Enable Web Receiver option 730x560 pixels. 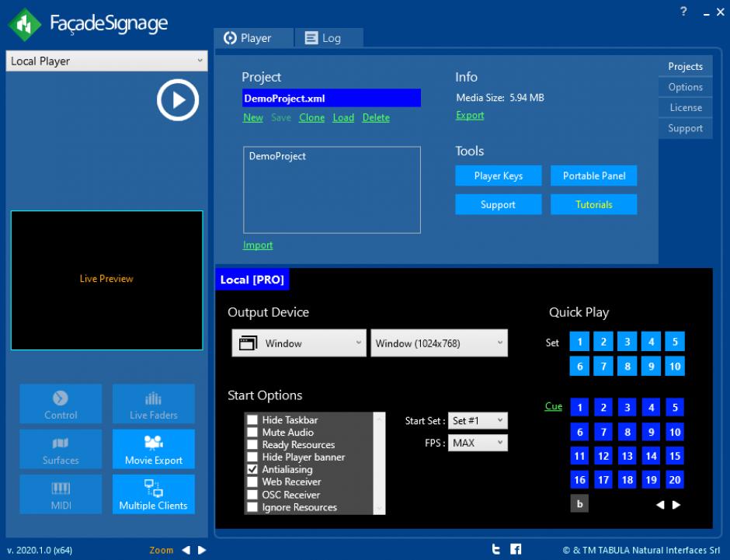(x=252, y=482)
